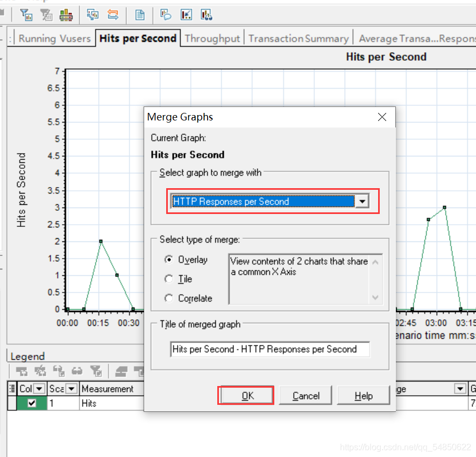Click the Merge Graphs toolbar icon

tap(93, 15)
